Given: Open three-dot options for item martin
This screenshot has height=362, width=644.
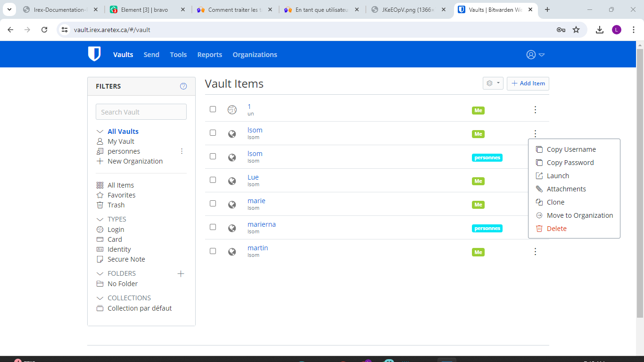Looking at the screenshot, I should point(535,252).
